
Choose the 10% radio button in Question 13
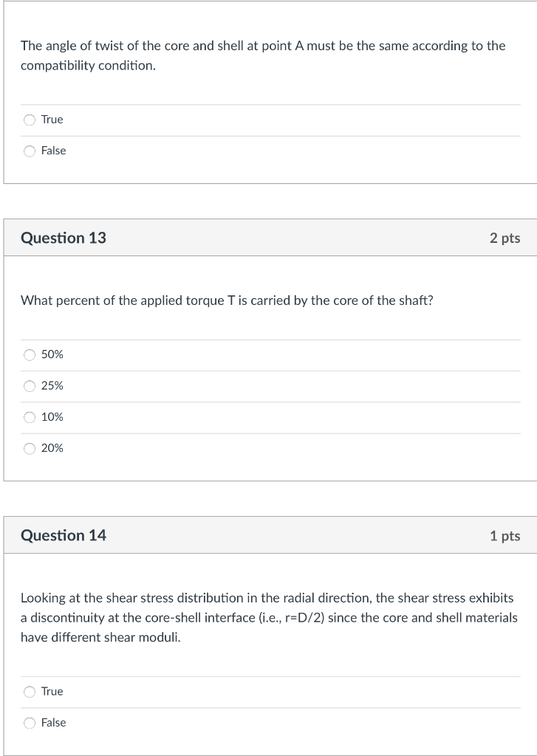coord(30,417)
